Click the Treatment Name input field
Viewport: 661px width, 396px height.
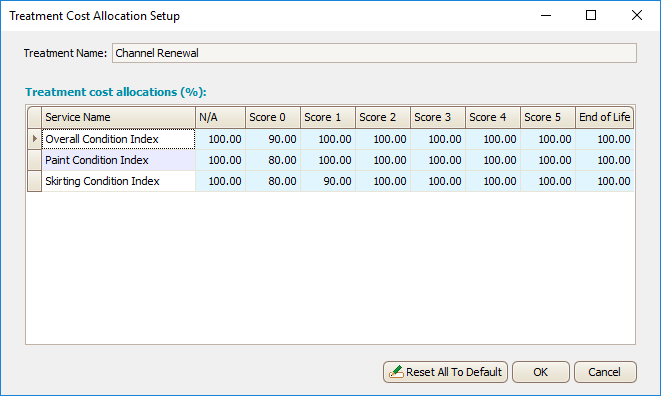tap(374, 53)
